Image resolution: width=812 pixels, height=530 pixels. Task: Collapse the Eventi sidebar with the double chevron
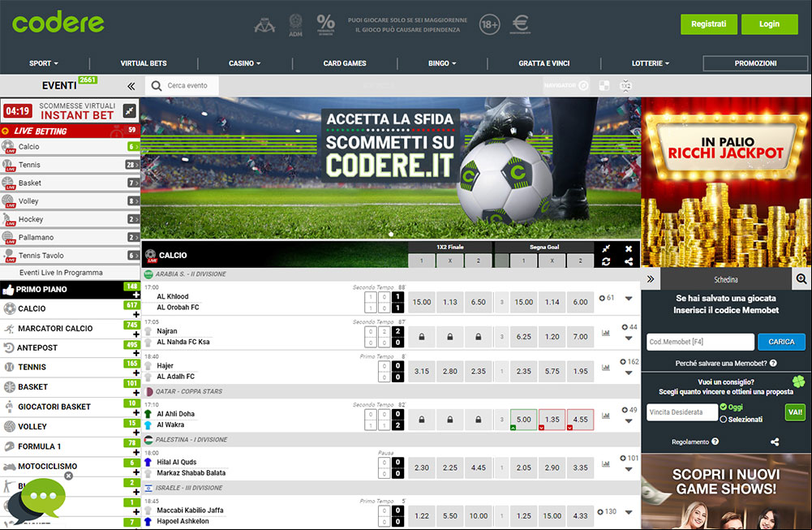(131, 86)
